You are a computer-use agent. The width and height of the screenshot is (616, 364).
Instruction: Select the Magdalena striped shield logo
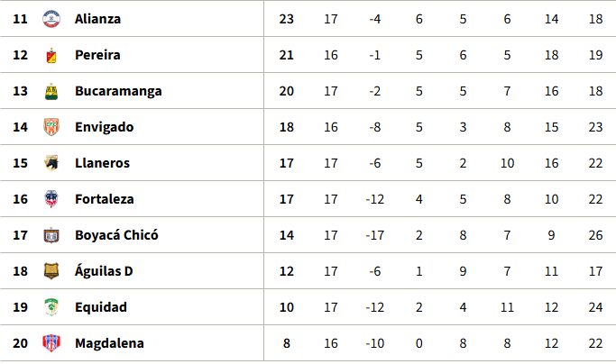[51, 343]
